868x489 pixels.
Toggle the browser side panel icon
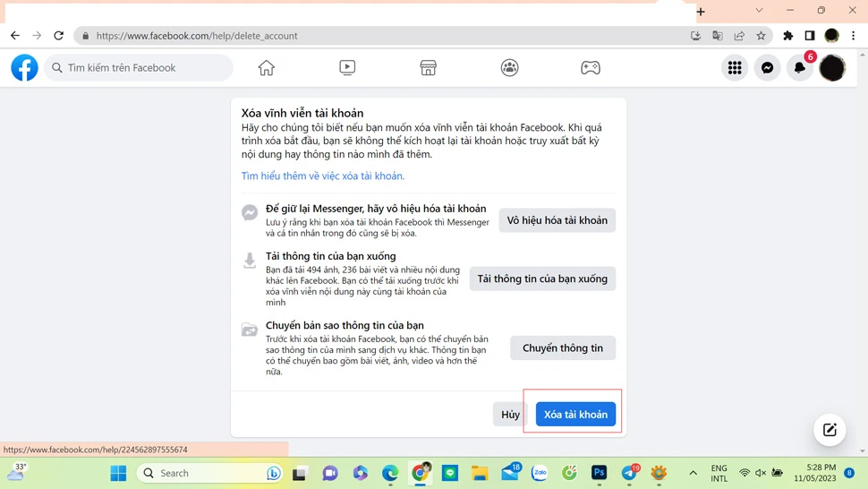point(809,36)
